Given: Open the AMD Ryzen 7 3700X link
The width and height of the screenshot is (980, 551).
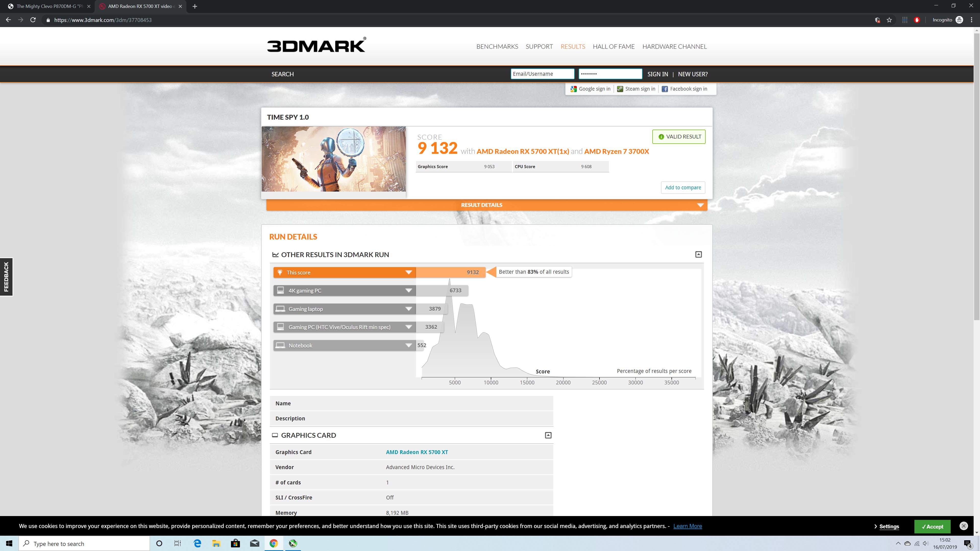Looking at the screenshot, I should tap(616, 151).
